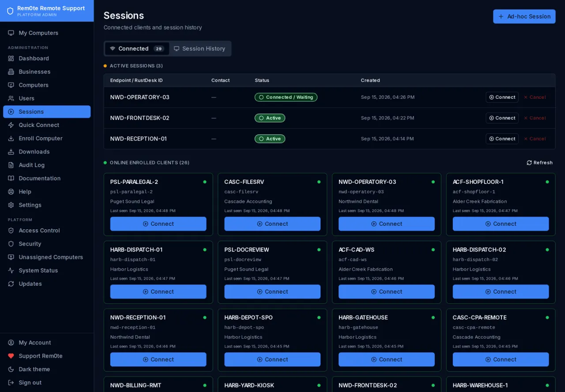Click the My Computers monitor icon
The image size is (565, 392).
click(11, 33)
